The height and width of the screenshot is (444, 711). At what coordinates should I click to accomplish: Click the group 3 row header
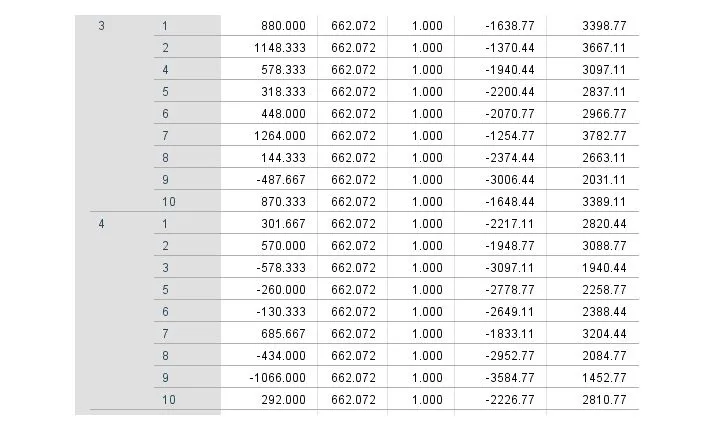(x=101, y=25)
